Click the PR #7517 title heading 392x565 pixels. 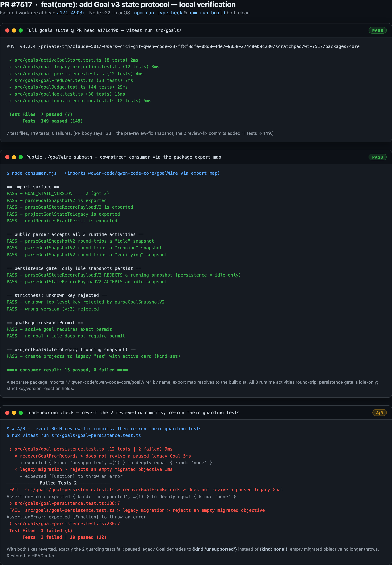click(118, 4)
